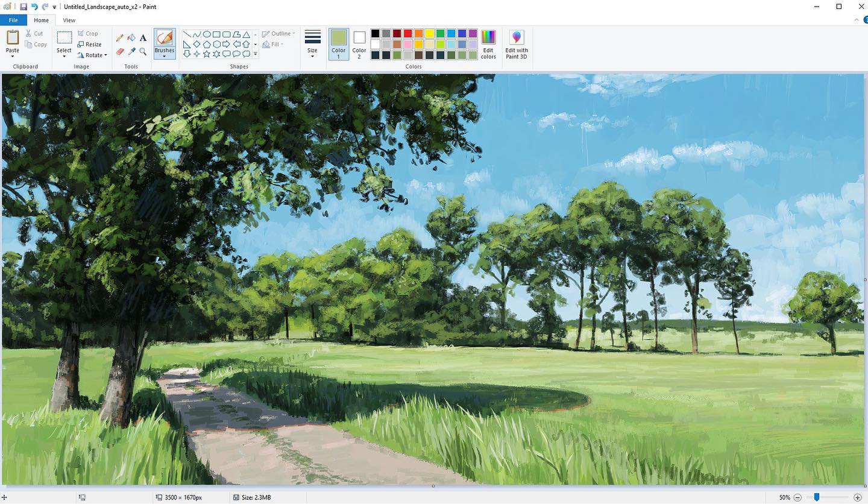Switch to the View tab
This screenshot has height=504, width=868.
coord(69,20)
